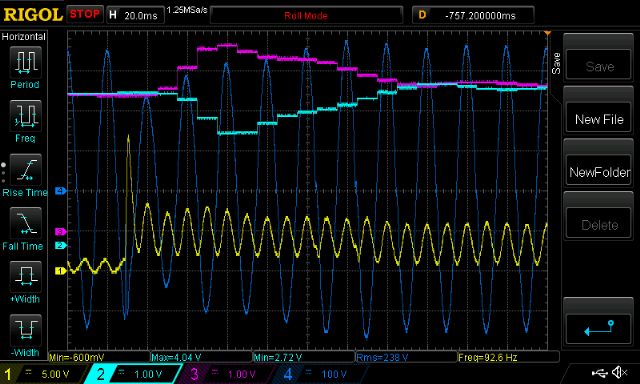Click the Min=2.72 V measurement readout
640x384 pixels.
278,358
